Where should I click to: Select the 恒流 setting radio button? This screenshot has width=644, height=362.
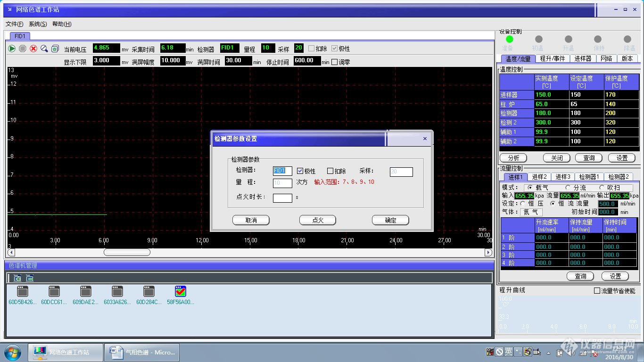coord(553,204)
